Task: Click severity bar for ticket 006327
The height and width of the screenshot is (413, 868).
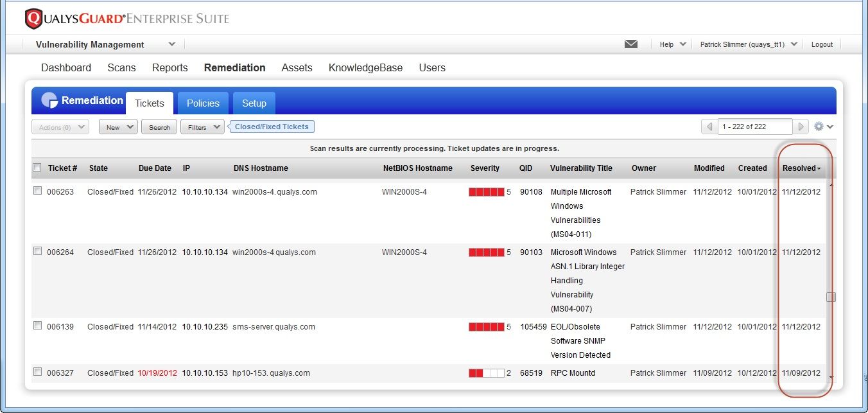Action: pos(487,373)
